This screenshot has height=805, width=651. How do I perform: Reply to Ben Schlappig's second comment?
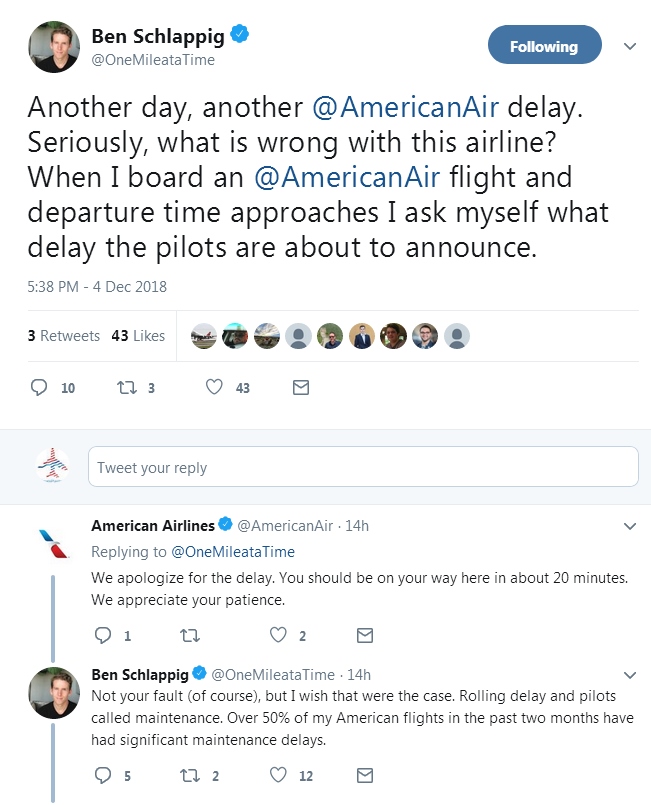click(103, 775)
